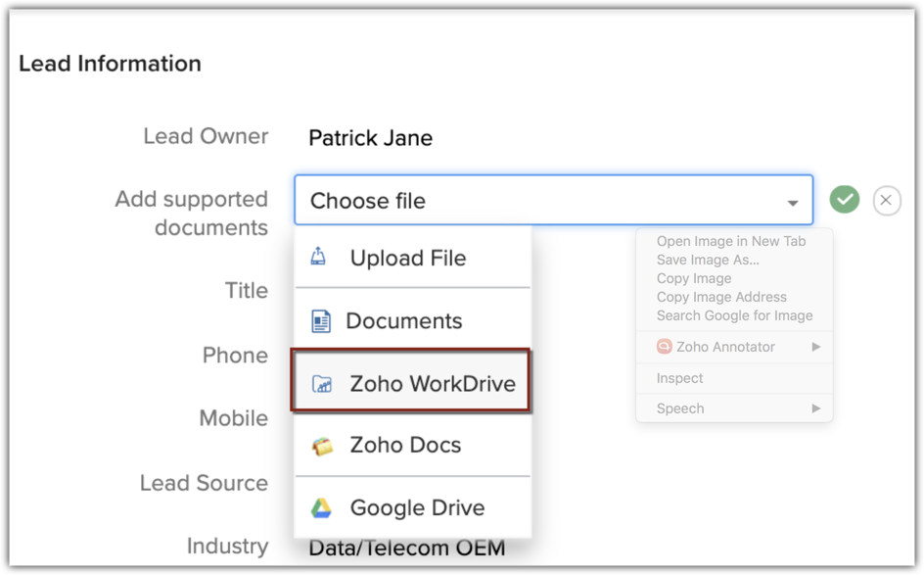924x575 pixels.
Task: Click Inspect in the context menu
Action: coord(679,378)
